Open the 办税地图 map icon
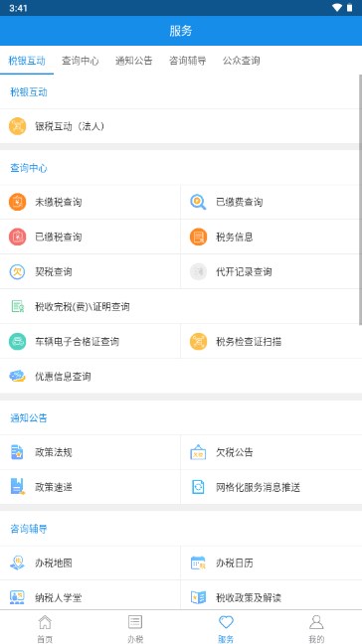 (17, 563)
